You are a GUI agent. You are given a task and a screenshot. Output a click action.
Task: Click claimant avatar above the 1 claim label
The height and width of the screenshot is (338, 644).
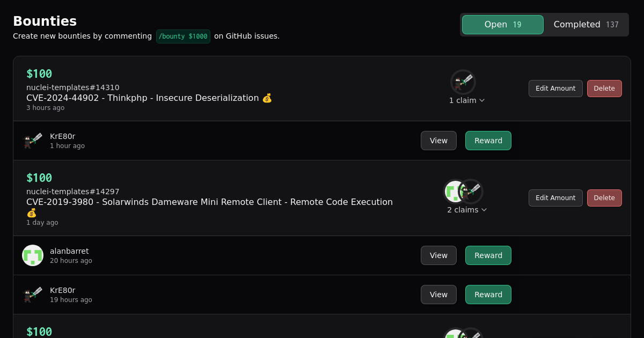click(463, 82)
